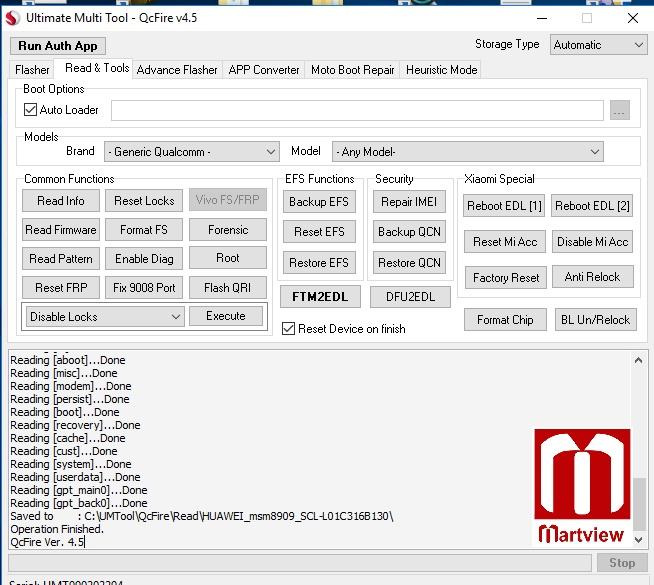Click the Run Auth App button
Screen dimensions: 654x585
pos(58,46)
